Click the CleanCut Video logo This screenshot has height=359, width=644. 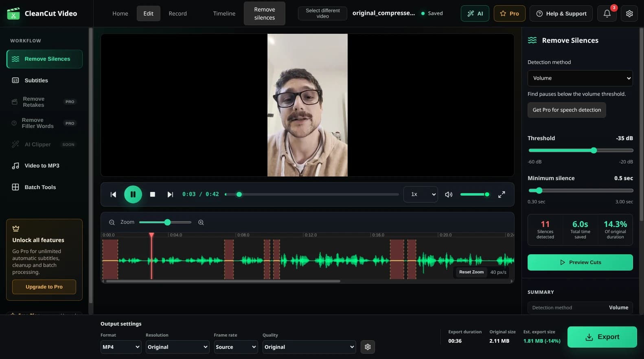coord(42,13)
